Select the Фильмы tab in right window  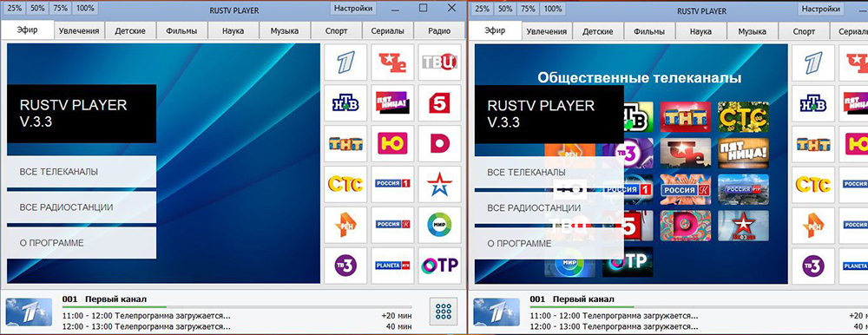pyautogui.click(x=649, y=31)
